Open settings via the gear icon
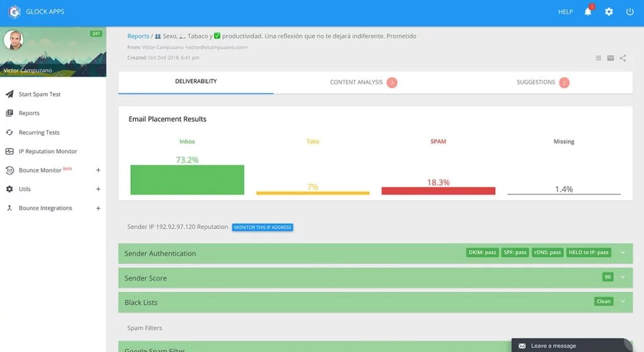Screen dimensions: 644x352 609,11
